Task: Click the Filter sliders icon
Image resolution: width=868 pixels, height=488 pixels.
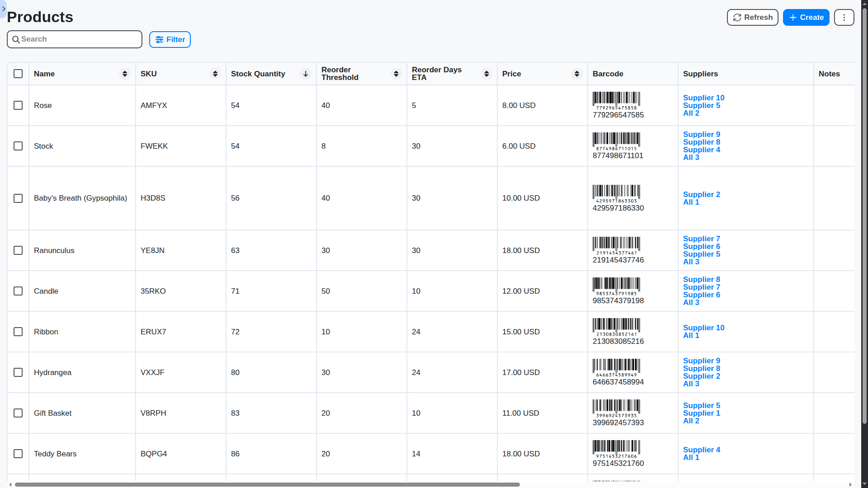Action: coord(160,40)
